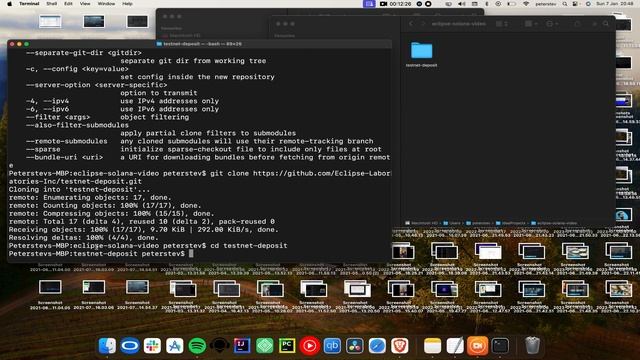640x360 pixels.
Task: Launch IntelliJ IDEA from the Dock
Action: (242, 346)
